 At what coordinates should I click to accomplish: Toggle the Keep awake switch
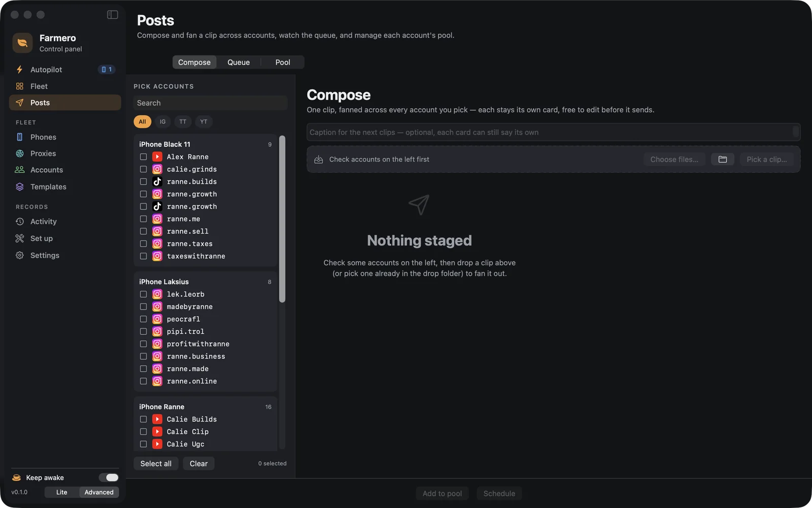click(x=109, y=478)
